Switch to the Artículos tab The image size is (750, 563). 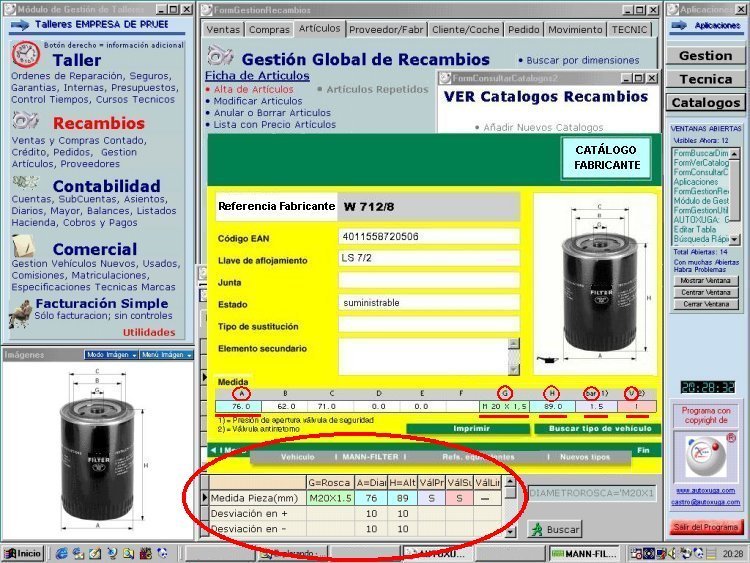coord(320,28)
